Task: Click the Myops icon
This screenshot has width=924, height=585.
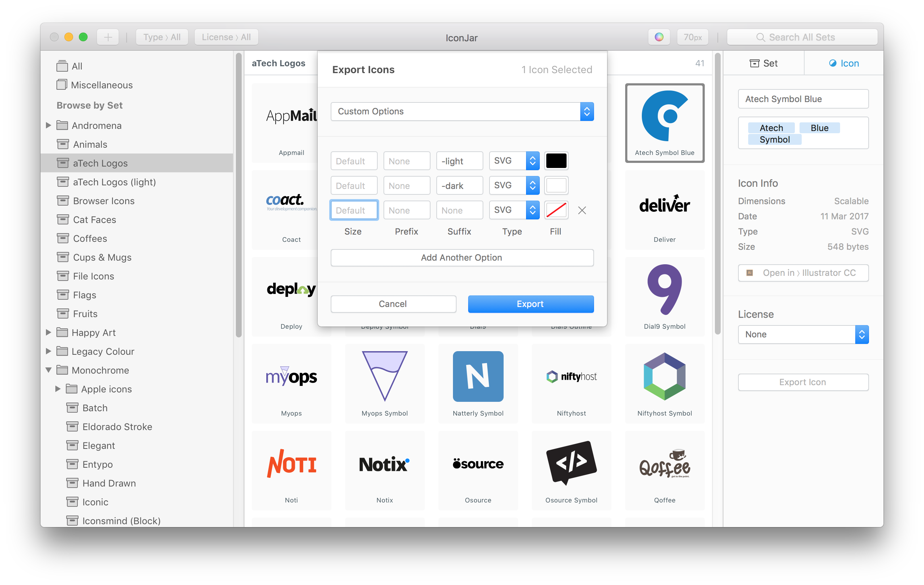Action: point(291,378)
